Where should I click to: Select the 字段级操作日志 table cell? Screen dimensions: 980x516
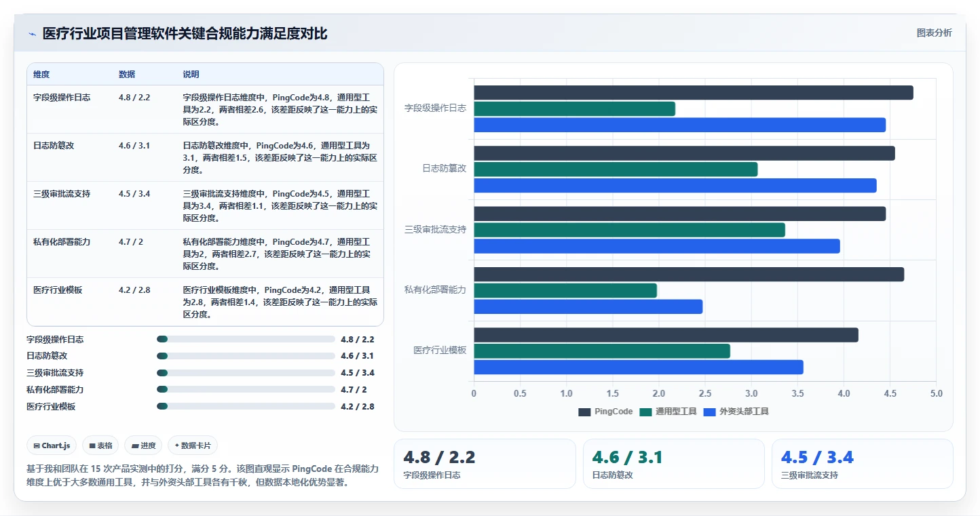point(62,97)
